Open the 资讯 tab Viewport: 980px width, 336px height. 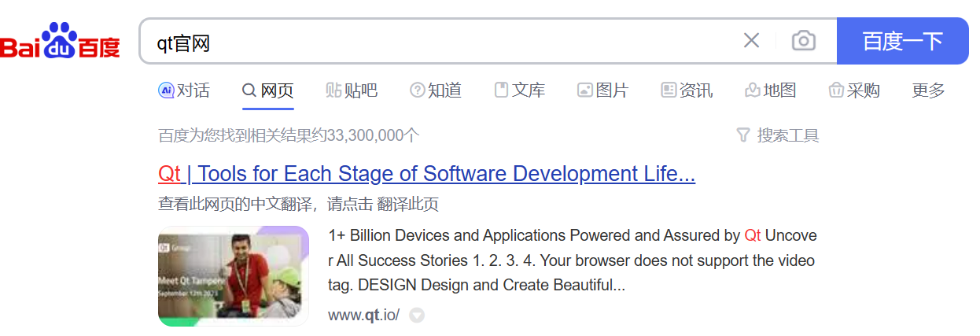tap(687, 90)
